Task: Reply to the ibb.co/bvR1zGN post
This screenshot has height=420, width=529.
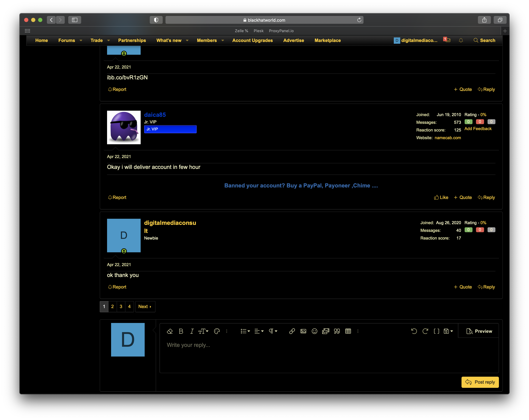Action: (486, 89)
